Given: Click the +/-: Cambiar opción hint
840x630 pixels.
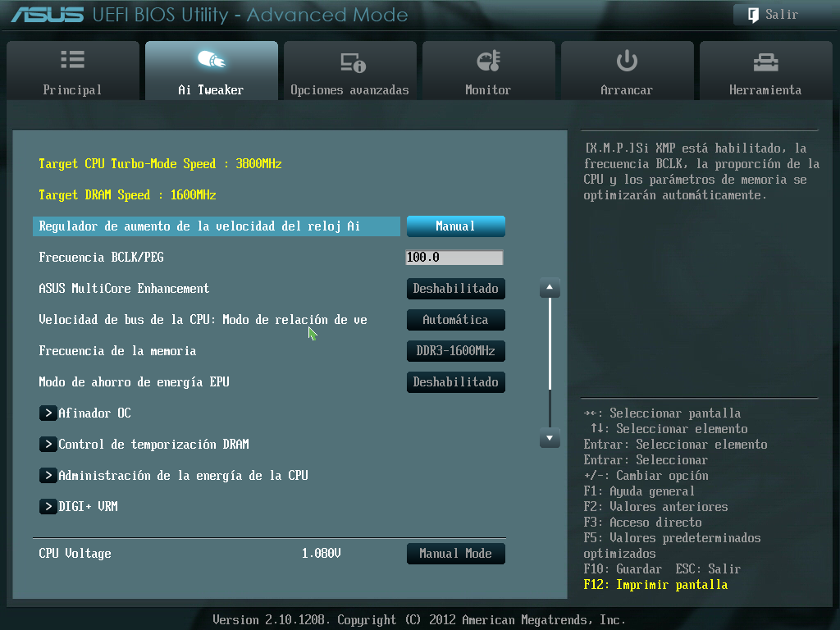Looking at the screenshot, I should click(646, 476).
